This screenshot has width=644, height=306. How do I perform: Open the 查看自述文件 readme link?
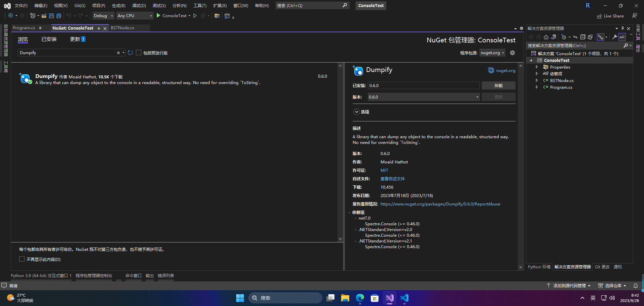[392, 179]
